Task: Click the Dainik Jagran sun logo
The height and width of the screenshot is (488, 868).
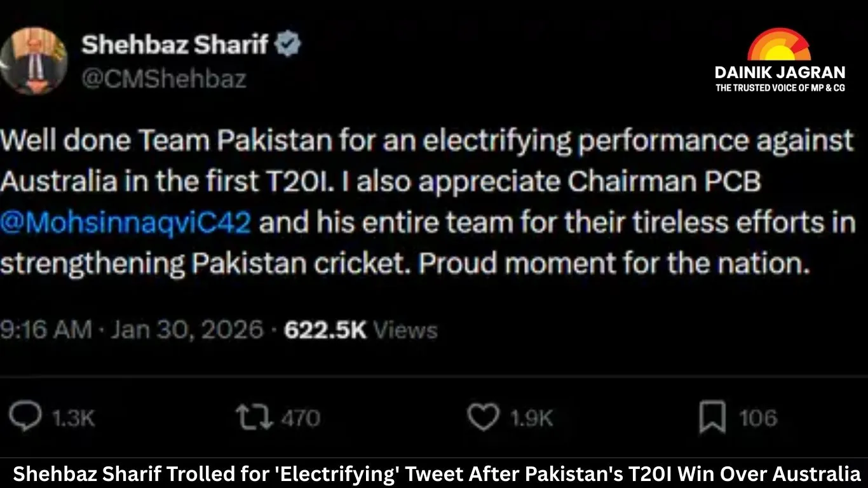Action: click(x=779, y=46)
